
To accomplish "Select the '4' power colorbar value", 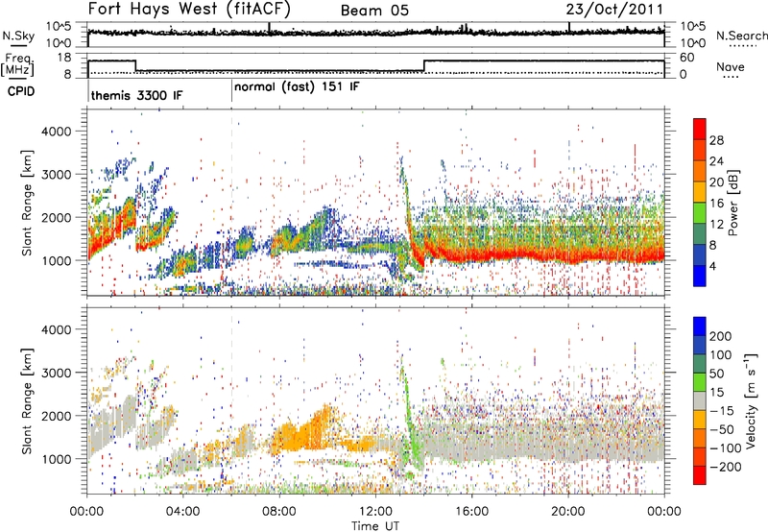I will [712, 267].
